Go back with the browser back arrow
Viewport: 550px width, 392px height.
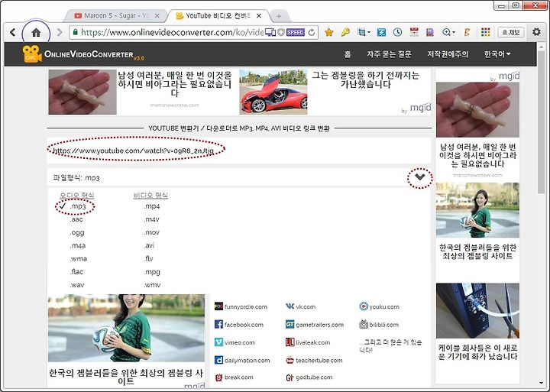tap(13, 32)
